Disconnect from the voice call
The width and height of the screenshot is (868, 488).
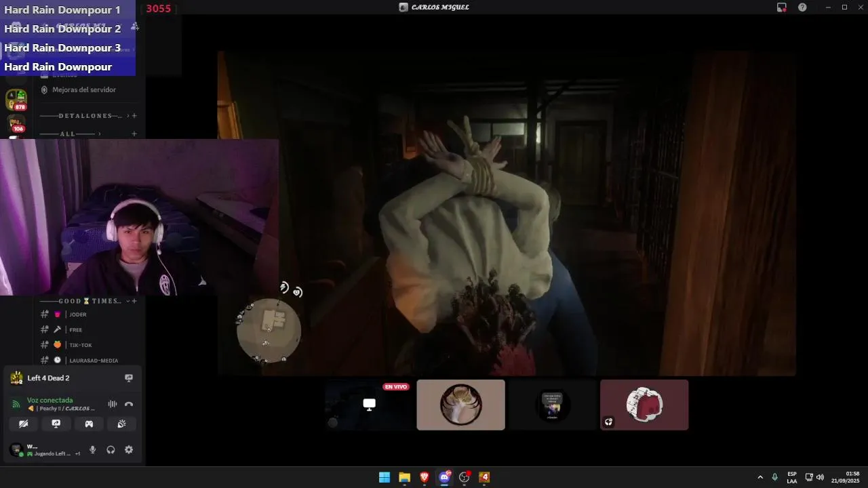point(129,404)
